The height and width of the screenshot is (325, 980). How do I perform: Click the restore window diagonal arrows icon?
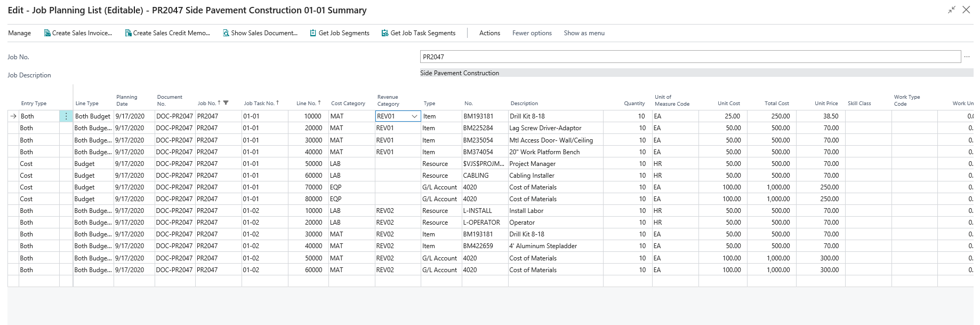952,10
